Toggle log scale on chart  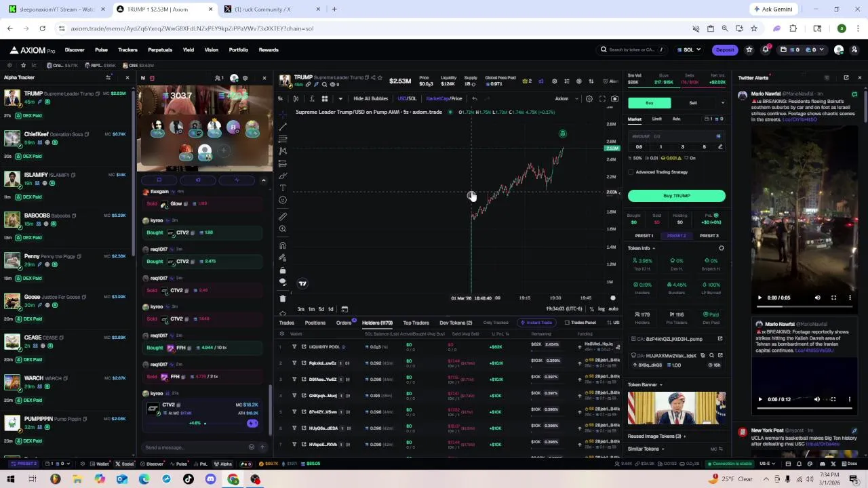601,309
